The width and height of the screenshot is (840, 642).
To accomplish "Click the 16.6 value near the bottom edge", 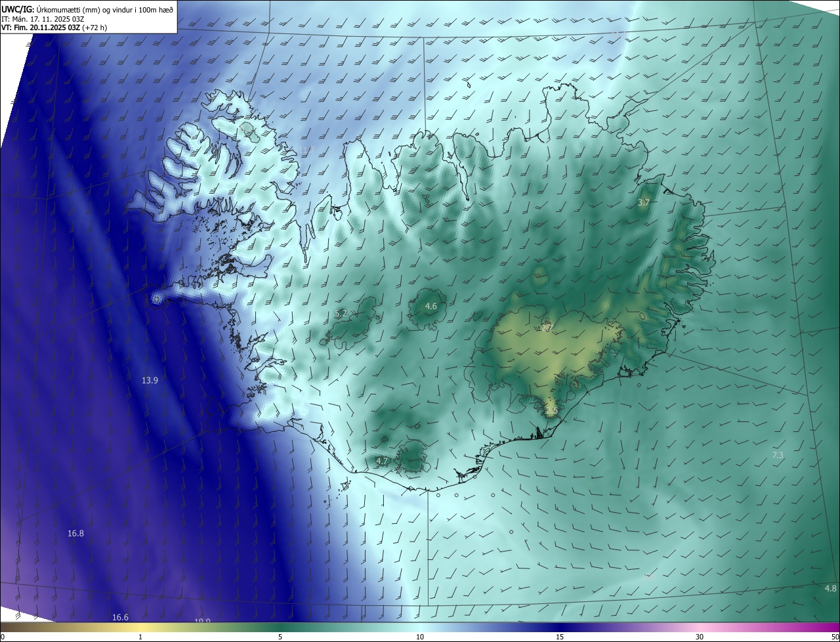I will [120, 617].
